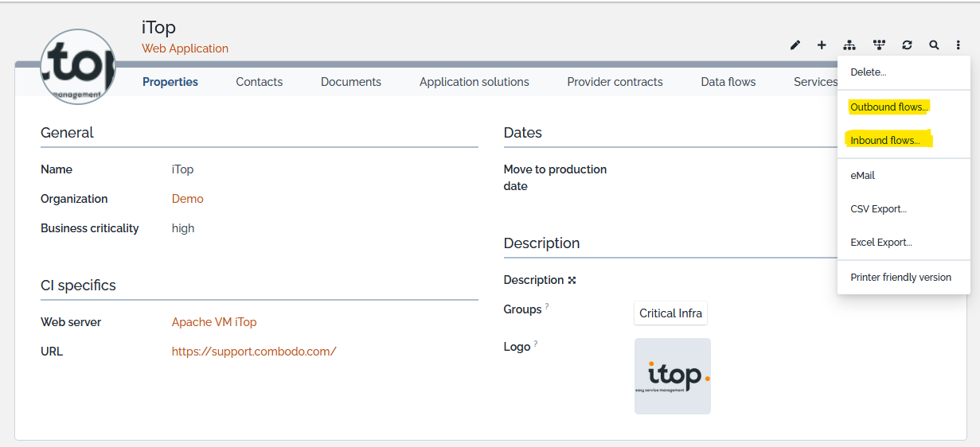Screen dimensions: 980x447
Task: Open the impact analysis hierarchy icon
Action: click(849, 45)
